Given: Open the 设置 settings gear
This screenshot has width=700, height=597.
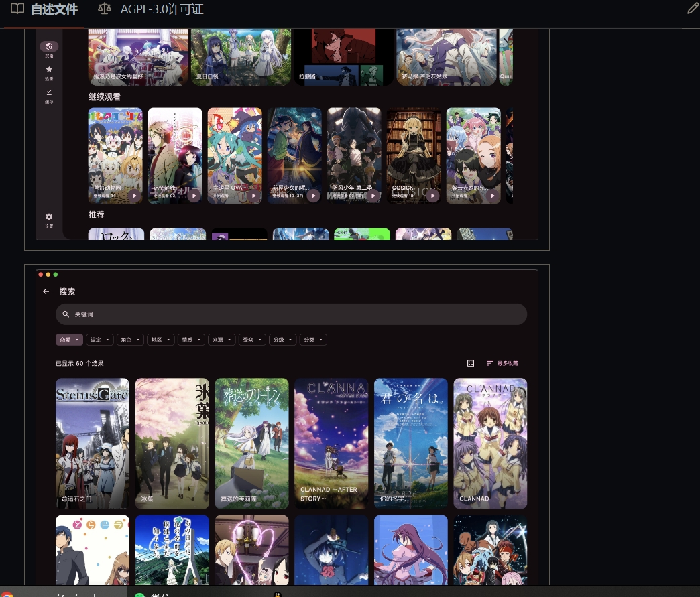Looking at the screenshot, I should [49, 216].
